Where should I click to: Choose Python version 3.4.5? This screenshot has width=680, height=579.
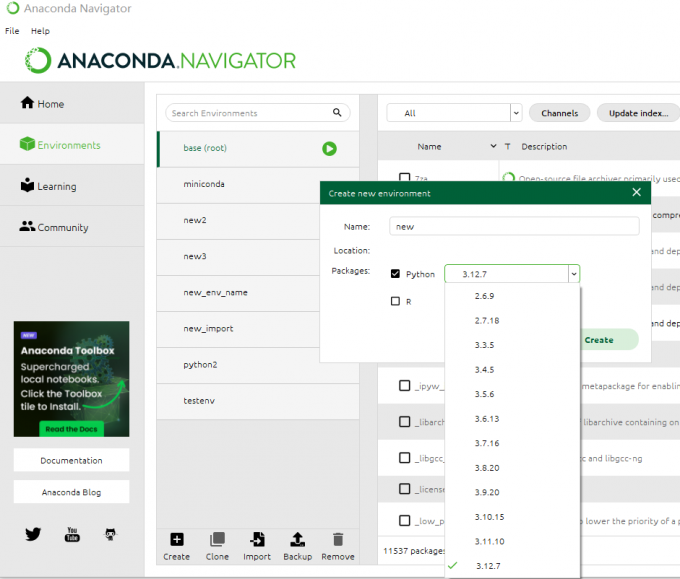click(512, 370)
